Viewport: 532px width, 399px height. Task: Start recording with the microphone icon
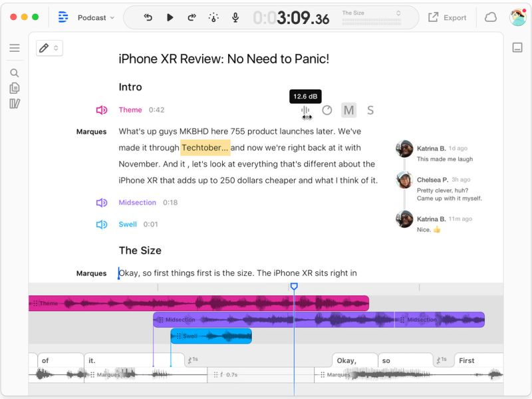[235, 17]
